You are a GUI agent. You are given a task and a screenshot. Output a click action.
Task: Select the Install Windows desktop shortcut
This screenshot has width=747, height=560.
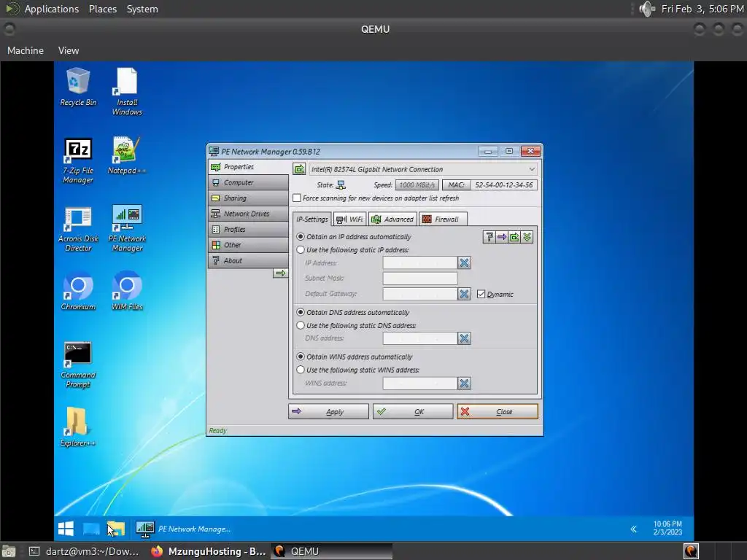[x=127, y=92]
